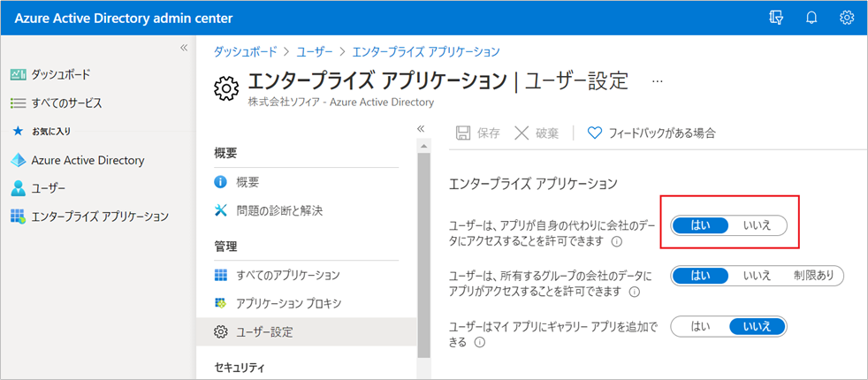
Task: Open ダッシュボード in the left sidebar
Action: tap(60, 74)
